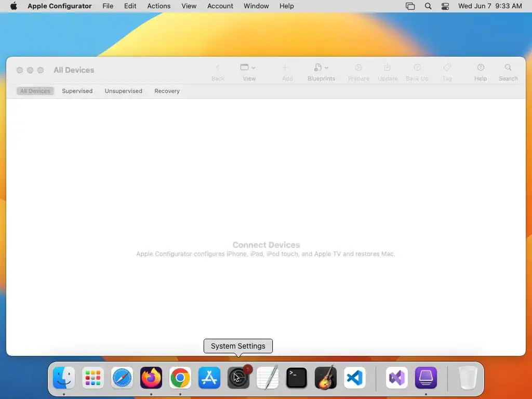
Task: Open TextEdit from the Dock
Action: pos(268,378)
